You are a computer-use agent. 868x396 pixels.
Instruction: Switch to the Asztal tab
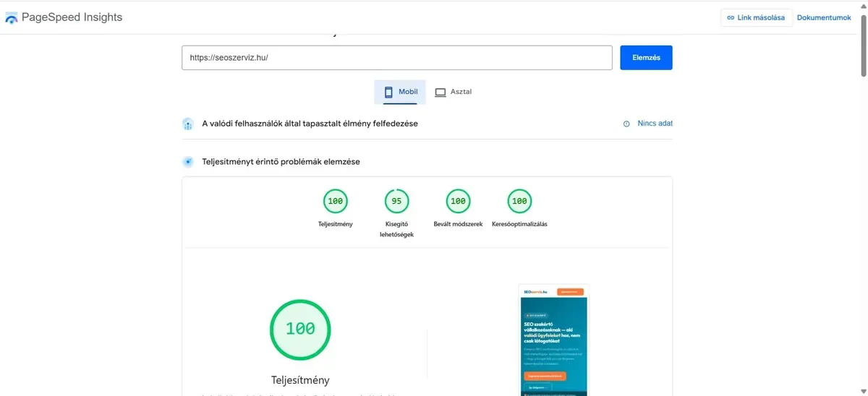pos(453,92)
